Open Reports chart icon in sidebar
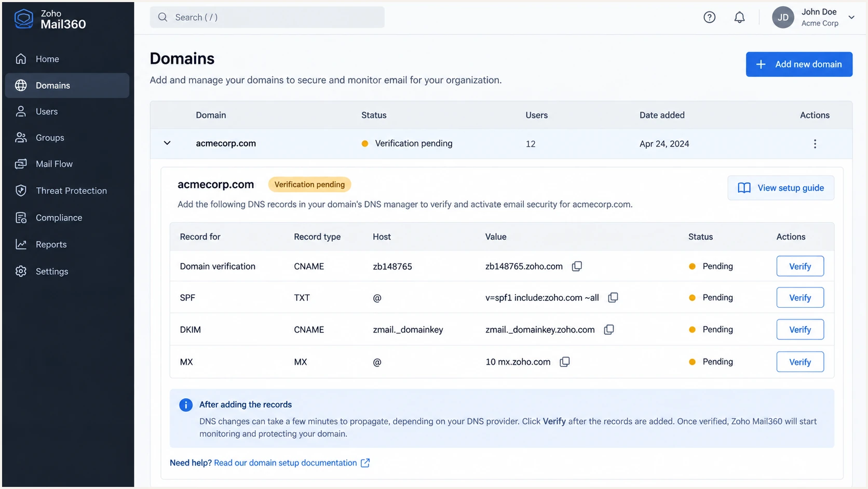Screen dimensions: 868x489 pyautogui.click(x=21, y=244)
